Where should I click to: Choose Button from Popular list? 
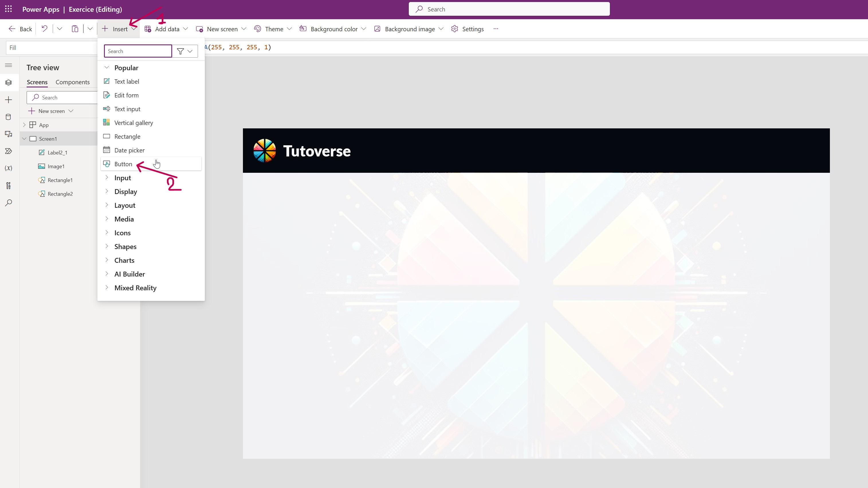pyautogui.click(x=123, y=164)
